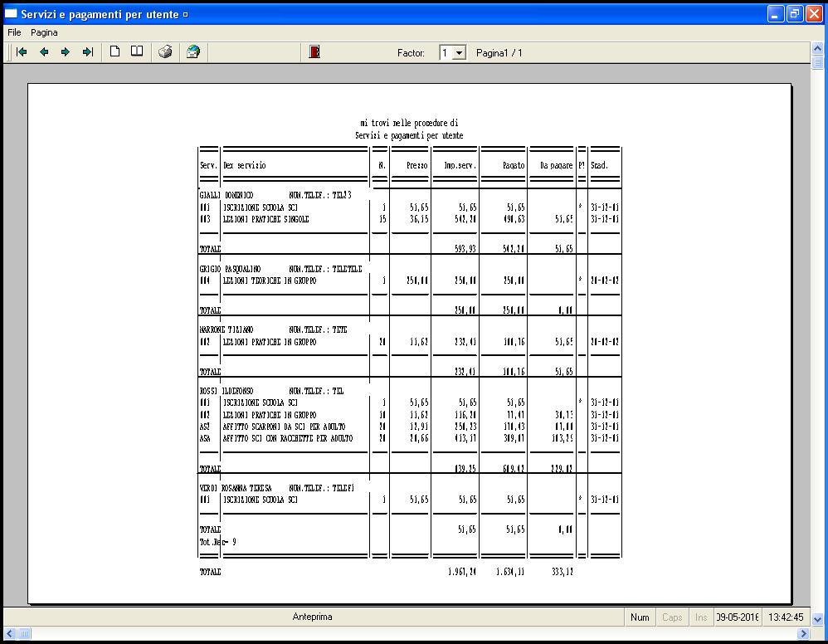Click the Pagina1 / 1 page indicator
This screenshot has height=644, width=828.
499,53
